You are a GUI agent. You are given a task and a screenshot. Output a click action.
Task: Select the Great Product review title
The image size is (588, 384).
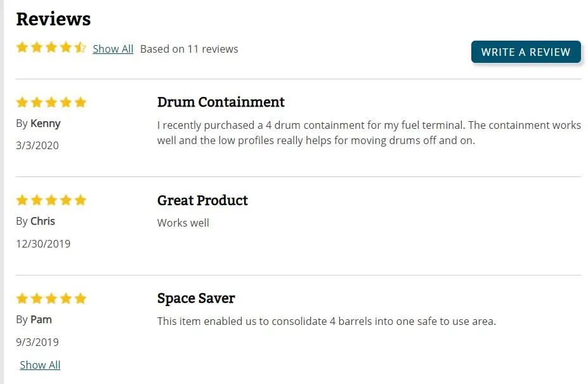point(202,201)
